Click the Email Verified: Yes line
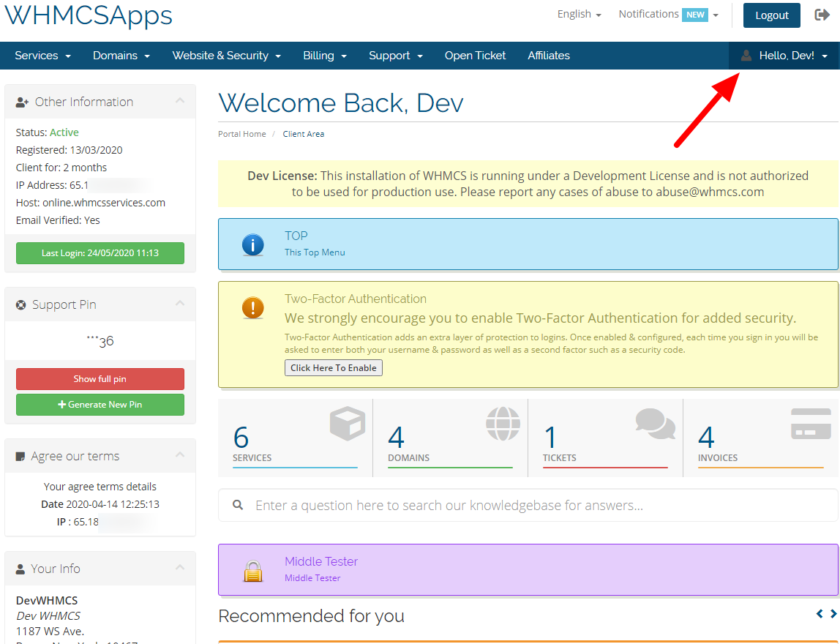The height and width of the screenshot is (644, 840). coord(58,220)
